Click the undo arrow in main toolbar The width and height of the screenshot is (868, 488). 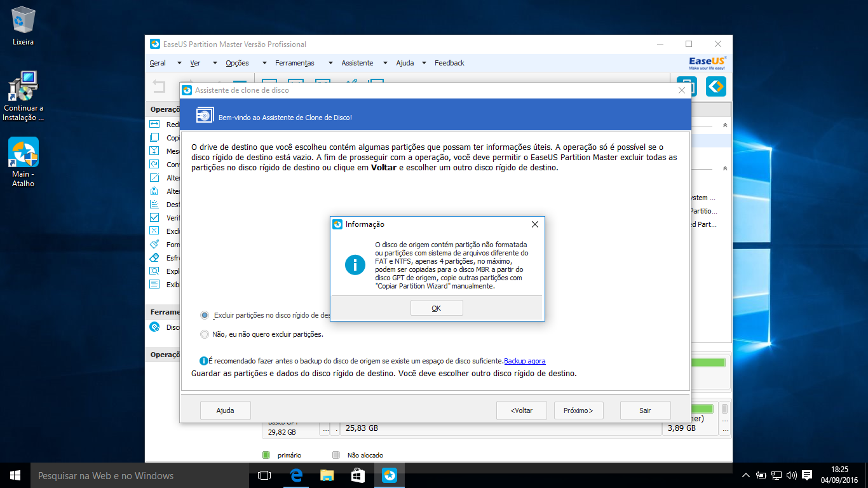coord(159,86)
